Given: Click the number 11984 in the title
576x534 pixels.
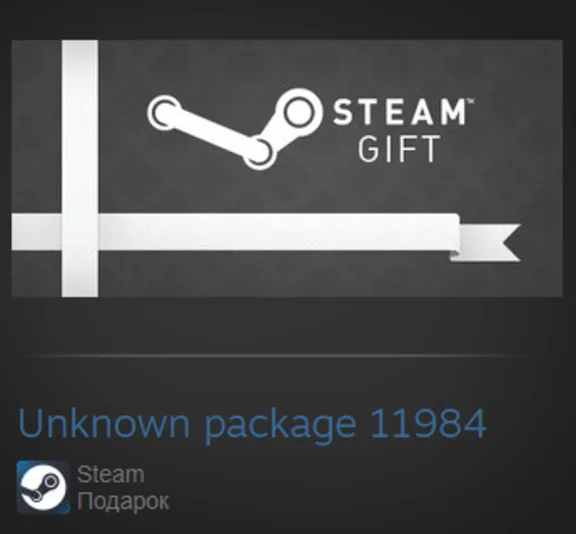Looking at the screenshot, I should (x=428, y=423).
